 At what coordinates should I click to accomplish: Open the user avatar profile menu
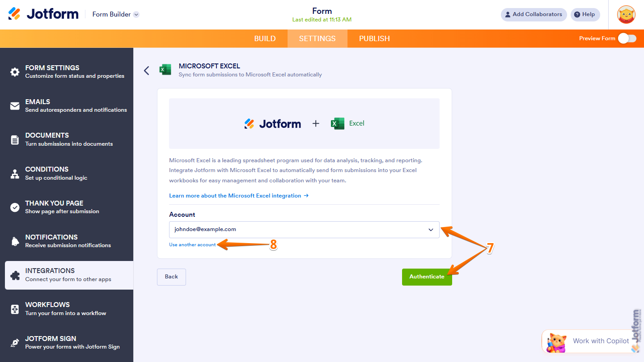point(626,15)
